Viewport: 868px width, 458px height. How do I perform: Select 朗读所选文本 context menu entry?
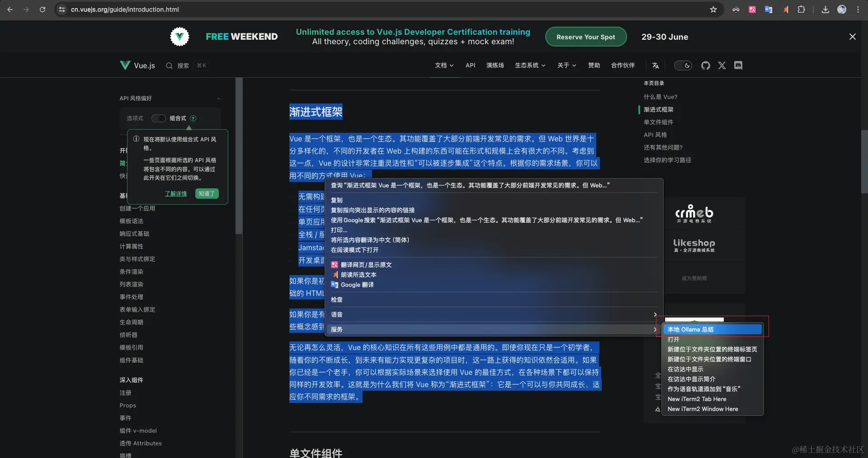(x=494, y=275)
